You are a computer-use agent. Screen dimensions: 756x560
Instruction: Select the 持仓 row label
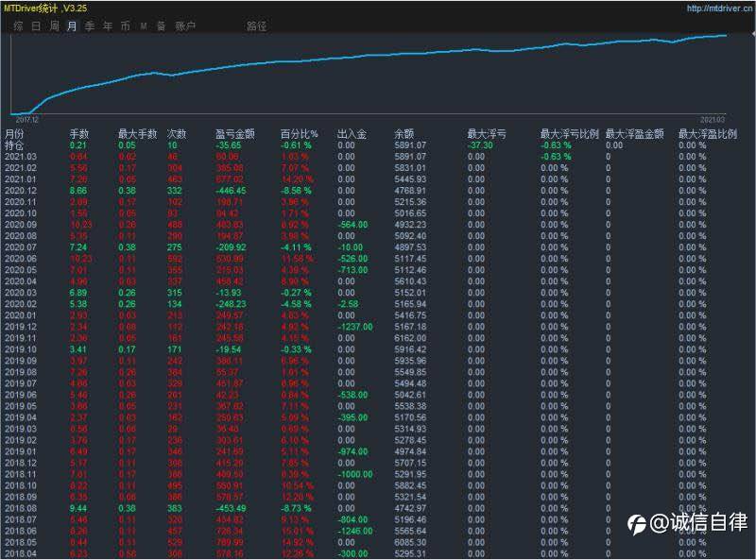click(14, 145)
